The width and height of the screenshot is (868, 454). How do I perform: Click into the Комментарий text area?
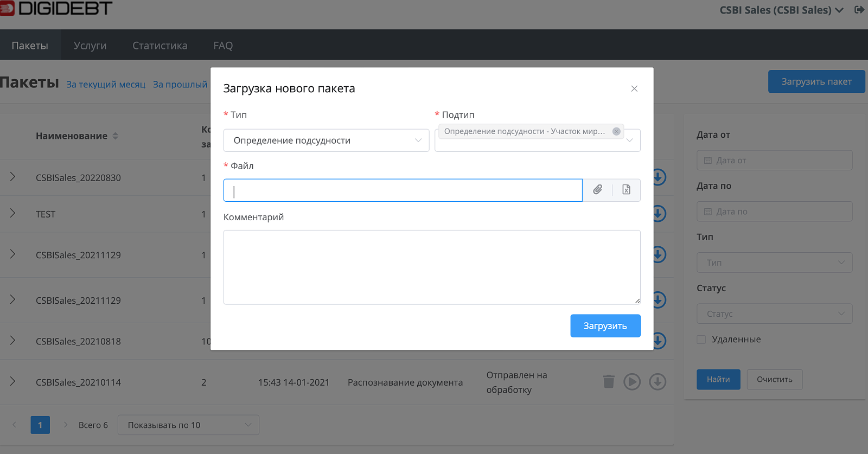(x=432, y=267)
